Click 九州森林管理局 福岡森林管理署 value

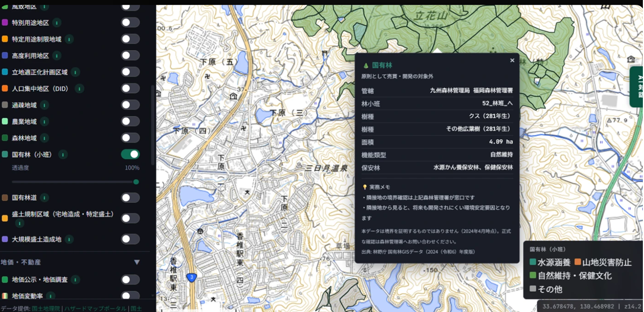(x=471, y=90)
